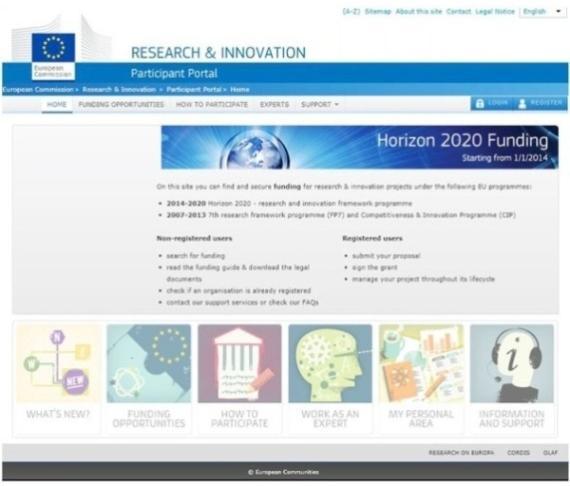570x486 pixels.
Task: Open the Legal Notice link
Action: [x=495, y=11]
